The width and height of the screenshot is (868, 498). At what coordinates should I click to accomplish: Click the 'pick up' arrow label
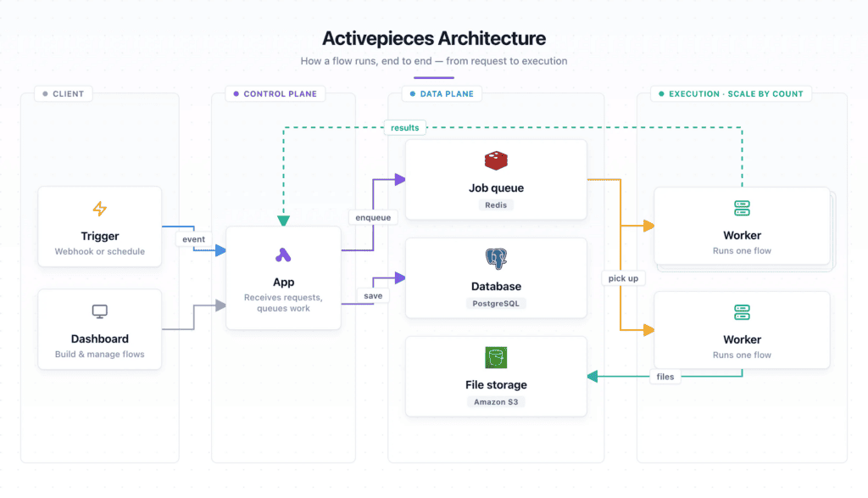pyautogui.click(x=623, y=278)
